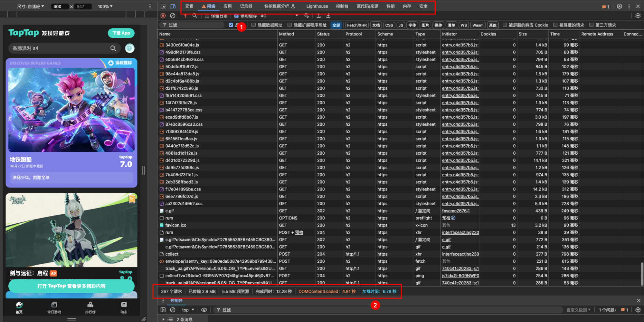Click the 下载 App button
The height and width of the screenshot is (322, 644).
pyautogui.click(x=121, y=33)
